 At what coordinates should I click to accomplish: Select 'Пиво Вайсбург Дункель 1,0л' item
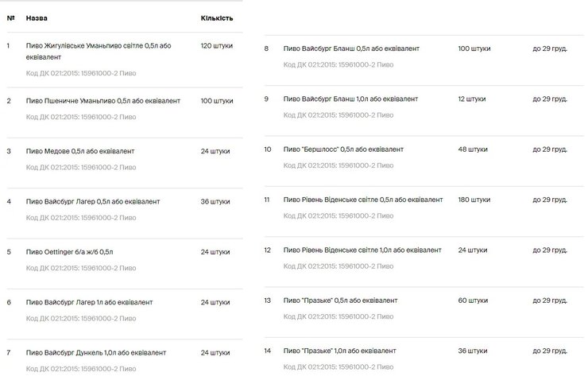point(96,352)
